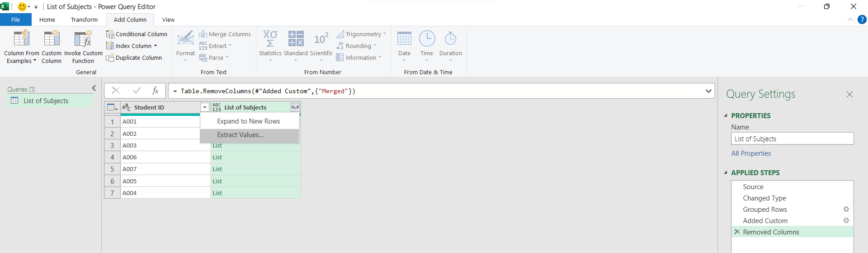Click Invoke Custom Function icon
This screenshot has width=868, height=253.
(x=83, y=38)
